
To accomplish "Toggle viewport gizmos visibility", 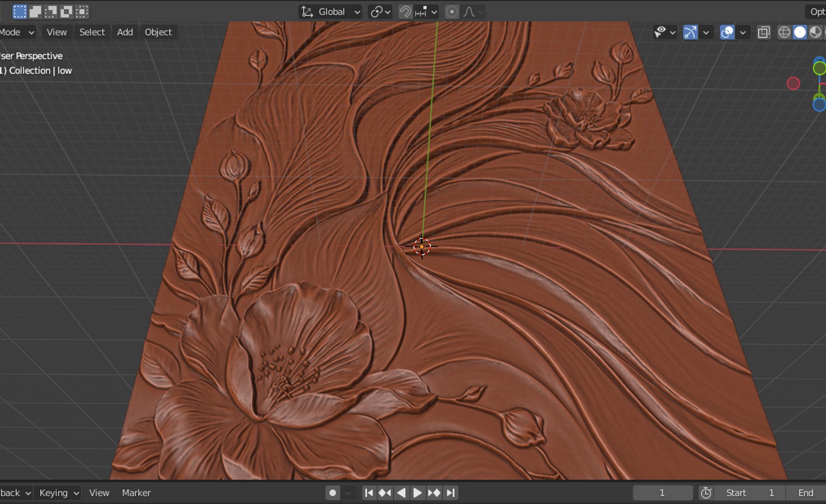I will (690, 32).
